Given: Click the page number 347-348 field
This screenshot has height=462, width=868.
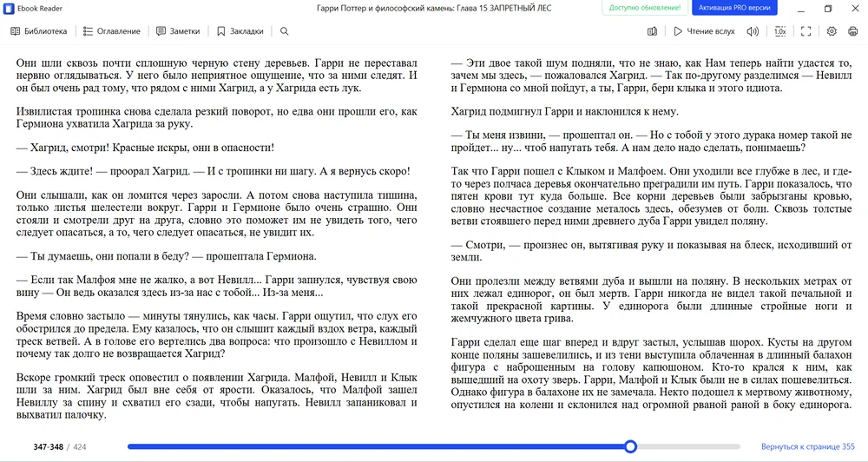Looking at the screenshot, I should 48,446.
